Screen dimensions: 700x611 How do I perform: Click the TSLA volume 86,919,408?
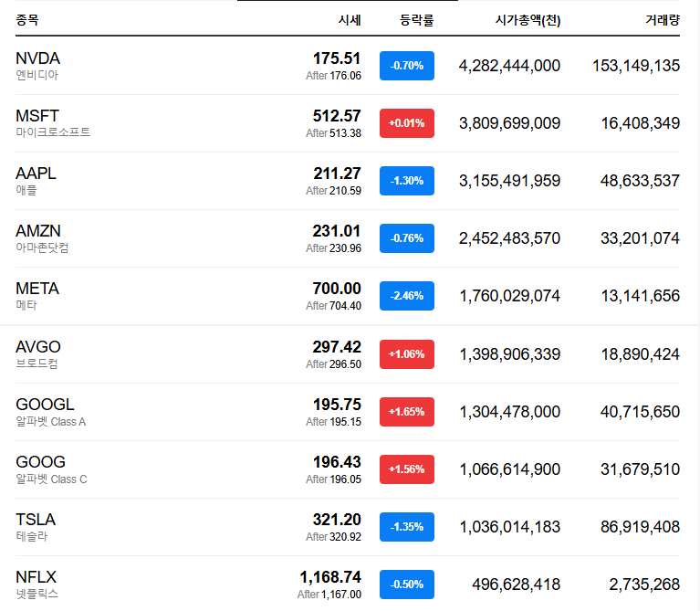coord(640,528)
